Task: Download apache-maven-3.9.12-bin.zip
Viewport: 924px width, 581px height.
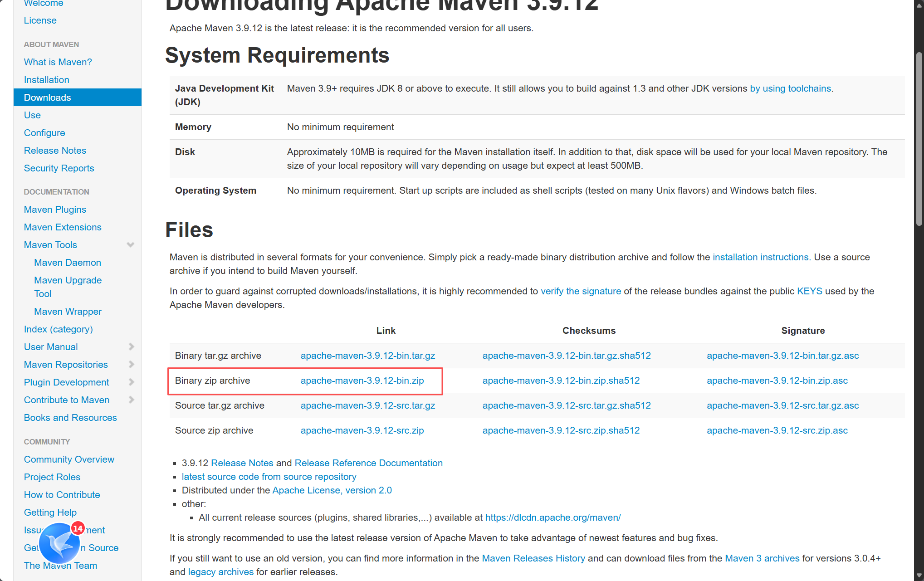Action: (x=362, y=381)
